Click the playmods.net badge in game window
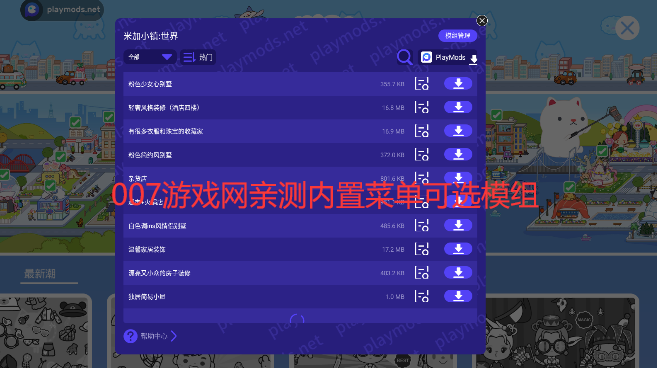Viewport: 657px width, 368px height. [62, 9]
